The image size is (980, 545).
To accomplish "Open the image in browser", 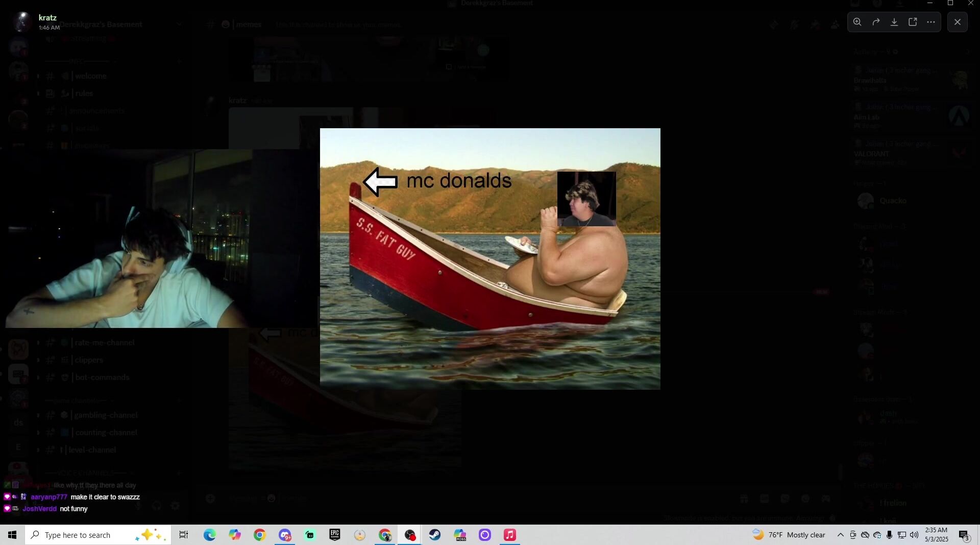I will 913,22.
